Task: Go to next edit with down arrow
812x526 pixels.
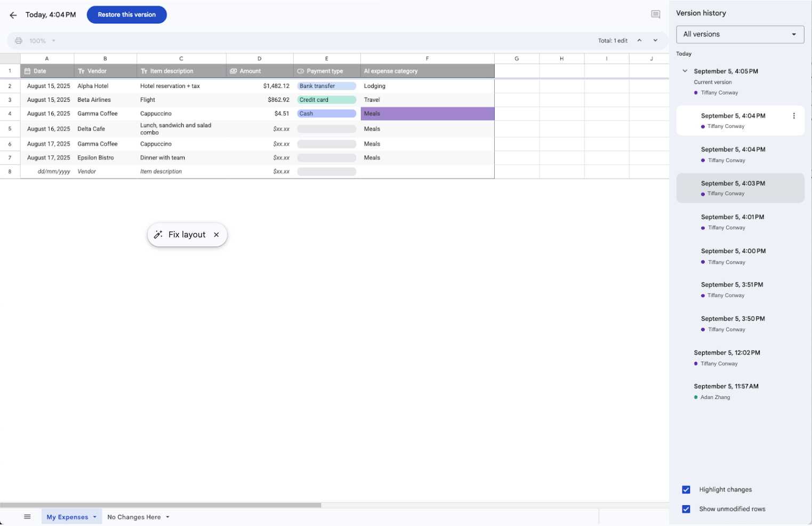Action: click(655, 41)
